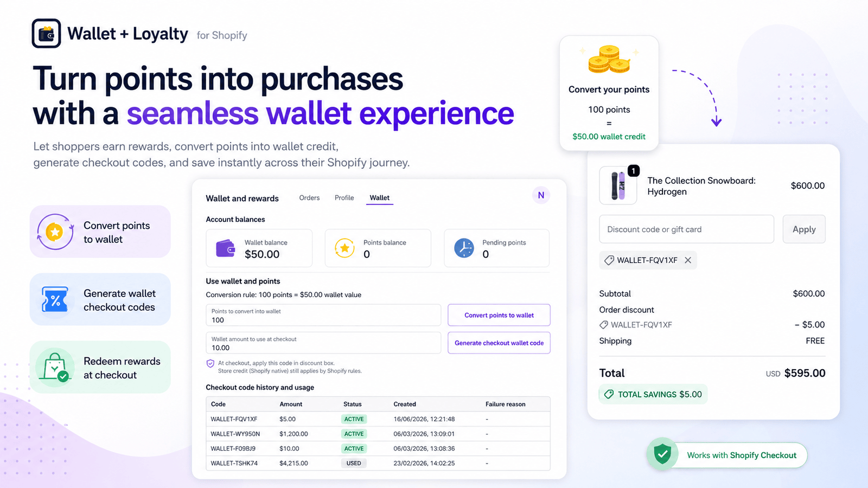The width and height of the screenshot is (868, 488).
Task: Click the shield icon next to checkout note
Action: pos(210,364)
